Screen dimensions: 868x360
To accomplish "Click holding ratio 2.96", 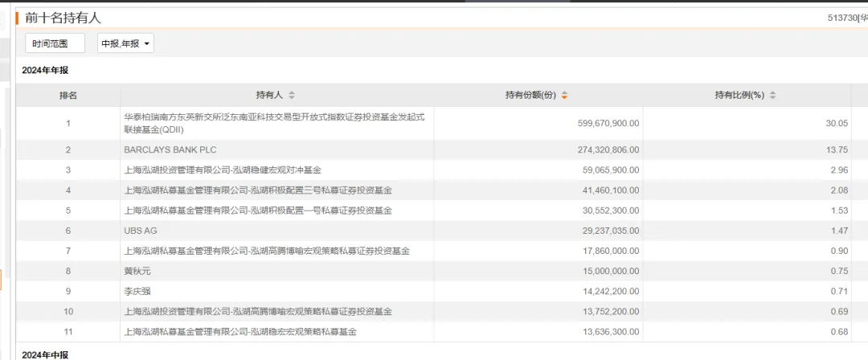I will pos(839,170).
